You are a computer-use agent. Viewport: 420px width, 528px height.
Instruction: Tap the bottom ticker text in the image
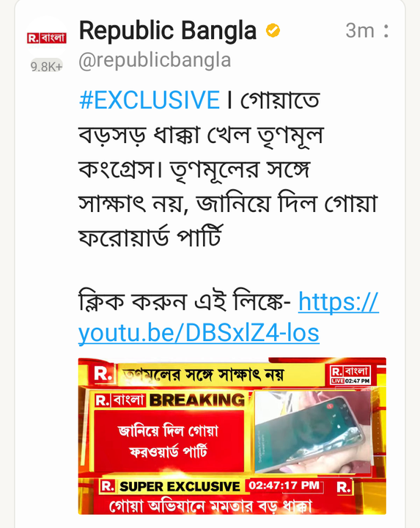[x=210, y=506]
